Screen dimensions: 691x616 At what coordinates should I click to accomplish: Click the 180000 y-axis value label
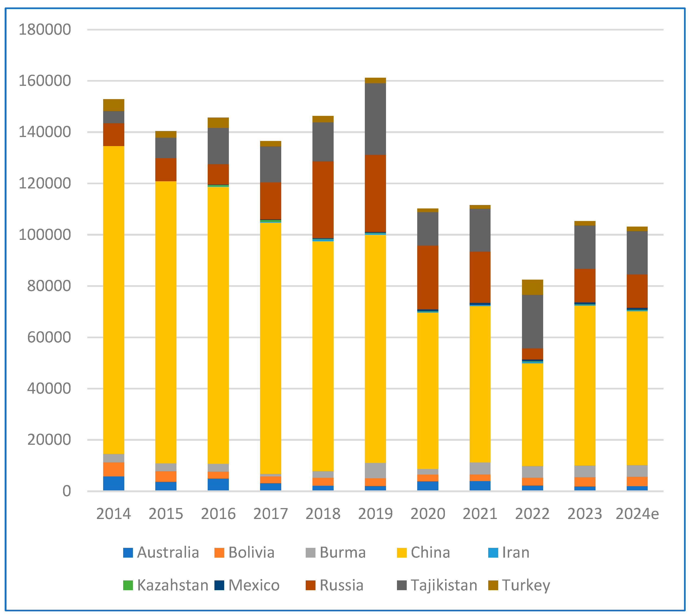click(x=45, y=30)
